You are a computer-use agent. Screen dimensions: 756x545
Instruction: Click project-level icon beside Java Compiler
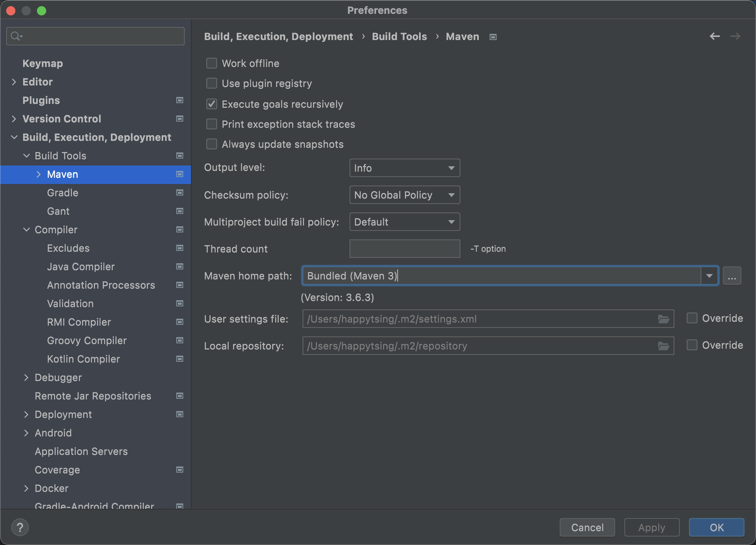point(179,267)
